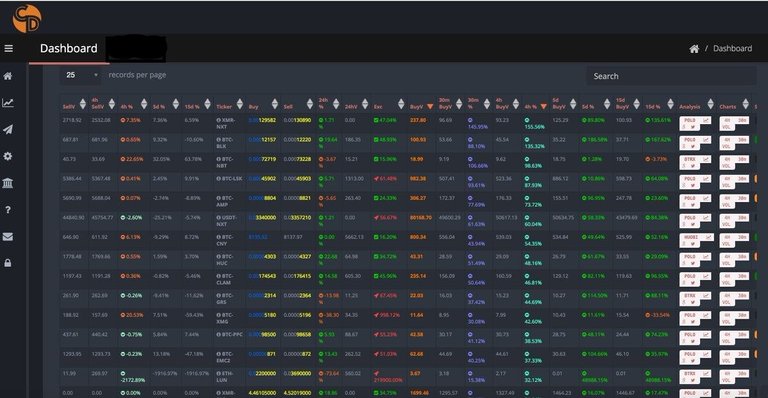Open the line chart icon in the sidebar
This screenshot has height=398, width=768.
(x=8, y=103)
